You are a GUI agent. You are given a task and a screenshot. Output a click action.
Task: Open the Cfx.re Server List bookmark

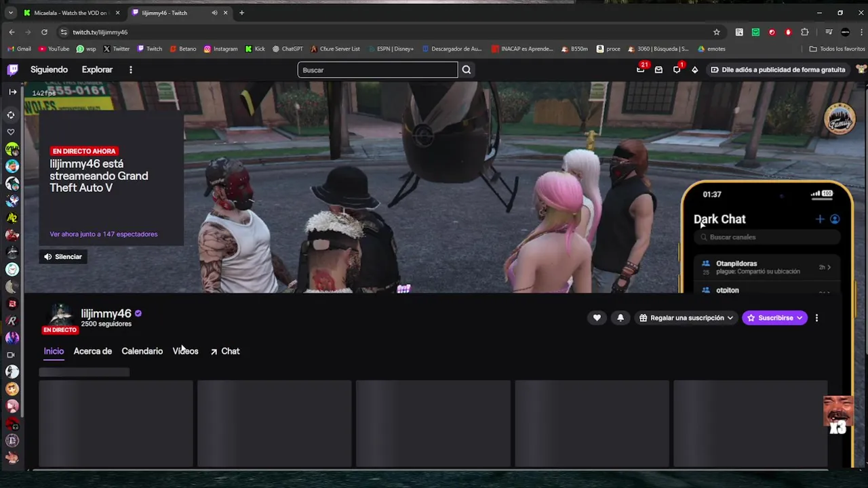(x=334, y=49)
